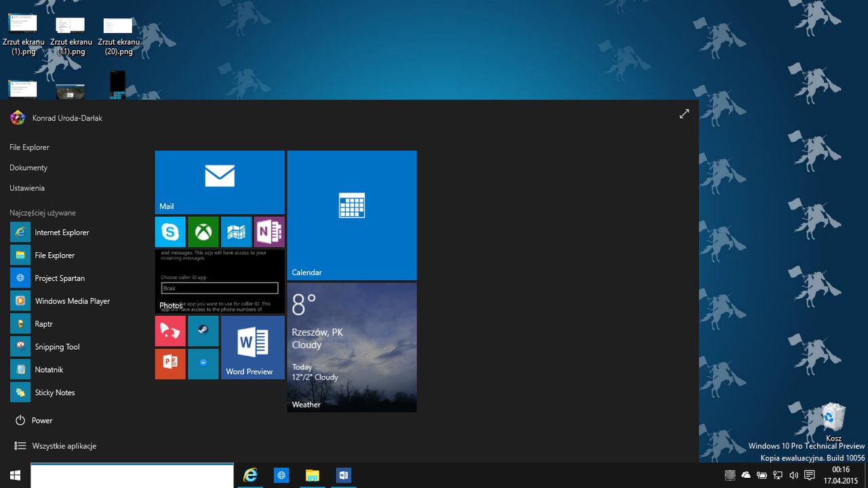Open OneDrive tray icon
The image size is (868, 488).
(746, 475)
